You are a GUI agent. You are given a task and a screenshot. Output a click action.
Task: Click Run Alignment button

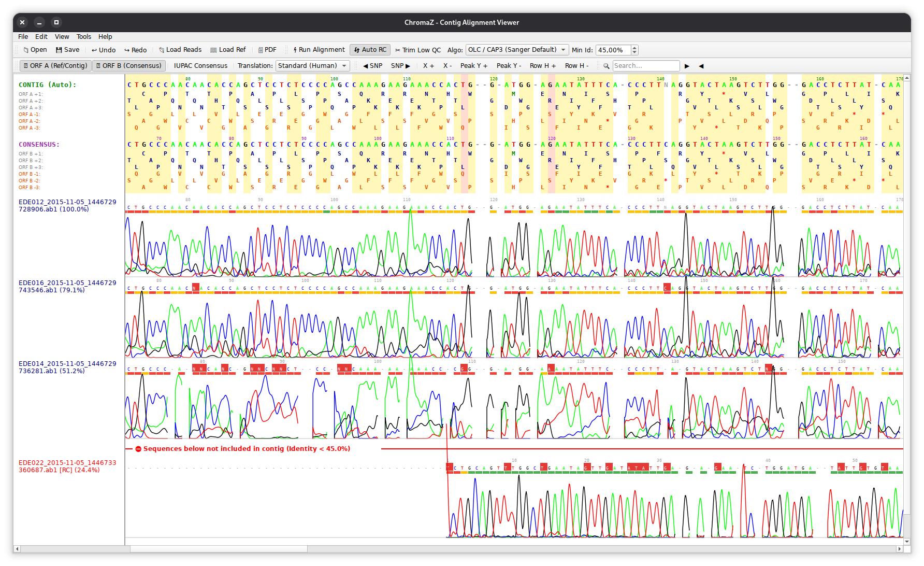click(x=319, y=50)
